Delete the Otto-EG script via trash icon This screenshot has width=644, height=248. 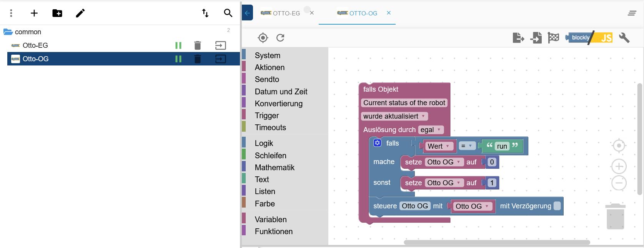198,45
